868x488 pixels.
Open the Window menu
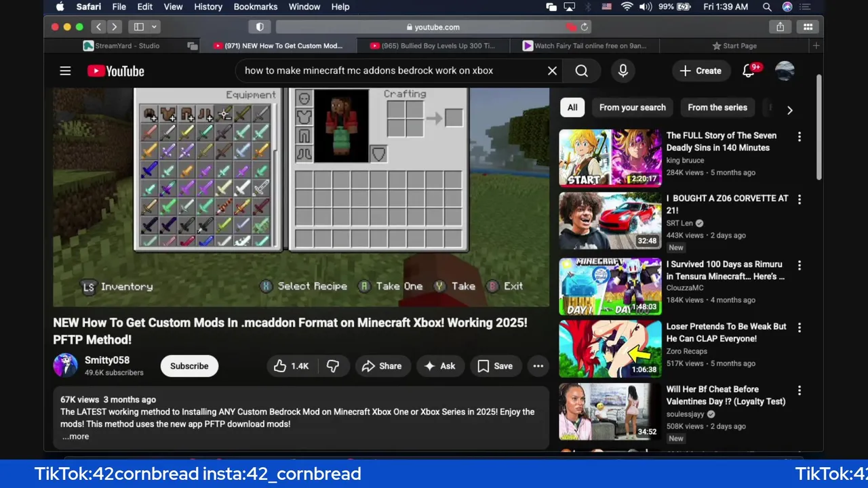pyautogui.click(x=304, y=7)
